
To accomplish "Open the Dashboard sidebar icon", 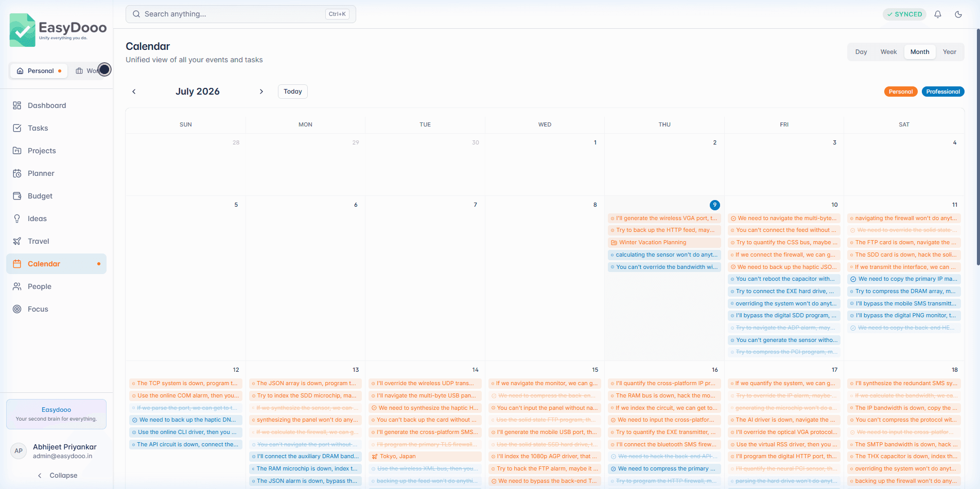I will coord(17,105).
